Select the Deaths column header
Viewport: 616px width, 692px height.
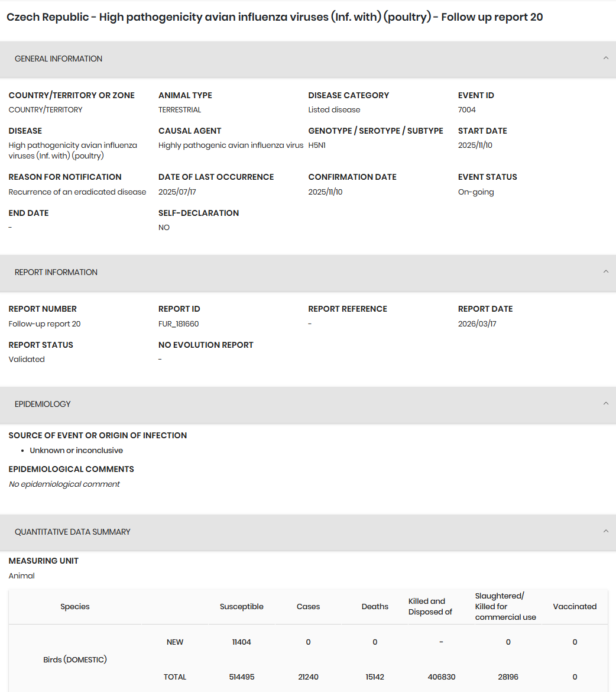(x=375, y=607)
